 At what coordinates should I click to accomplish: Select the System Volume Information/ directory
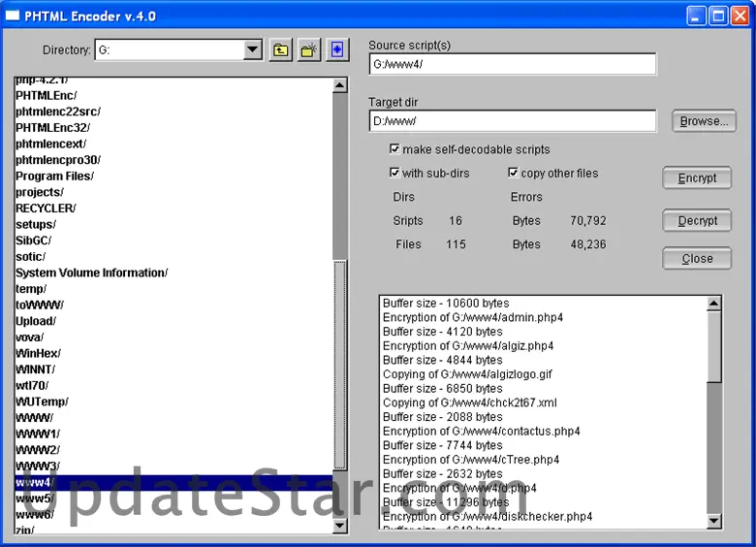tap(91, 273)
